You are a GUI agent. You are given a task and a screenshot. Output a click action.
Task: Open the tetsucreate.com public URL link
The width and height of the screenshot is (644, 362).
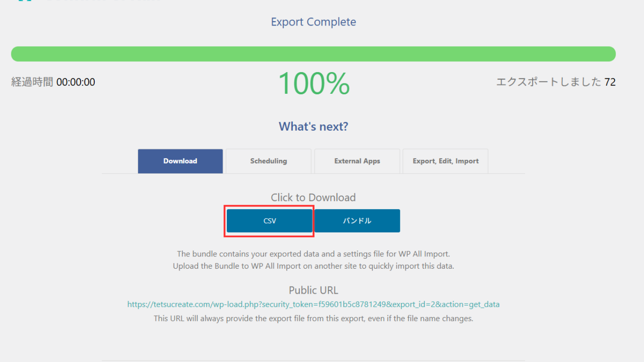313,304
